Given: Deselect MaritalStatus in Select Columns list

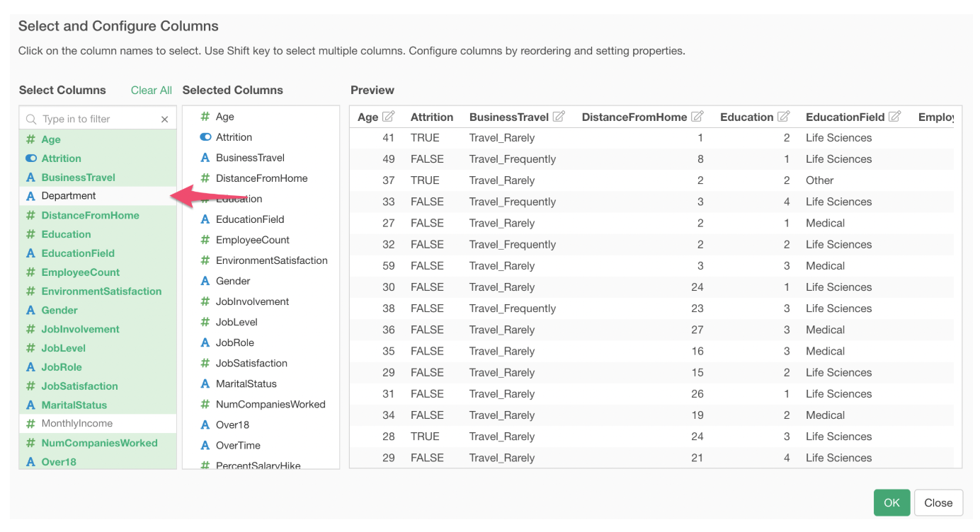Looking at the screenshot, I should tap(98, 405).
